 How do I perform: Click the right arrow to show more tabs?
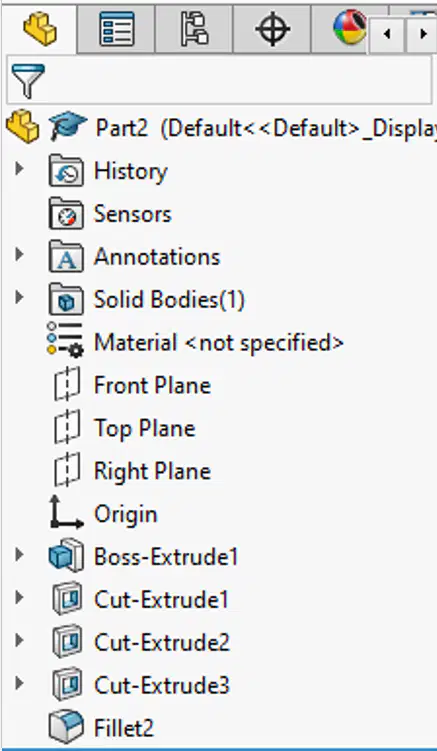[x=422, y=34]
